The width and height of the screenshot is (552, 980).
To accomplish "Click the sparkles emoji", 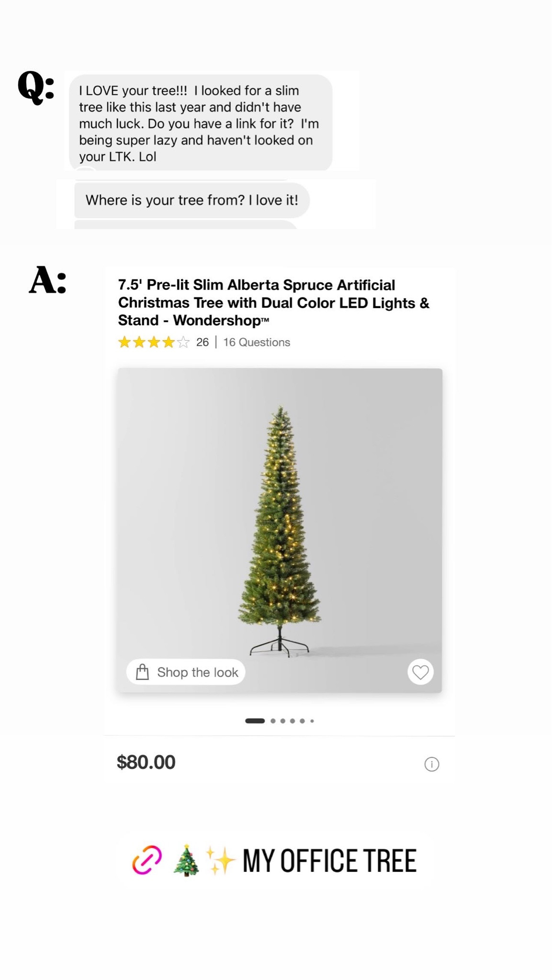I will [x=221, y=859].
